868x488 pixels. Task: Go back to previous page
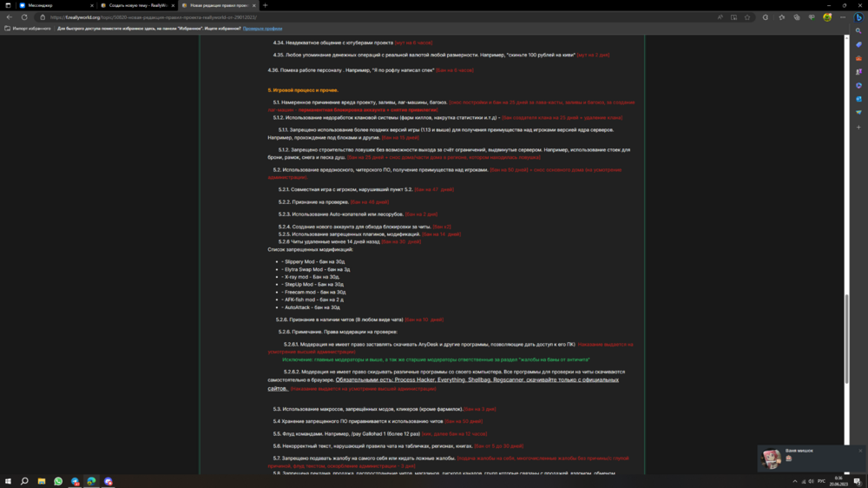tap(10, 17)
